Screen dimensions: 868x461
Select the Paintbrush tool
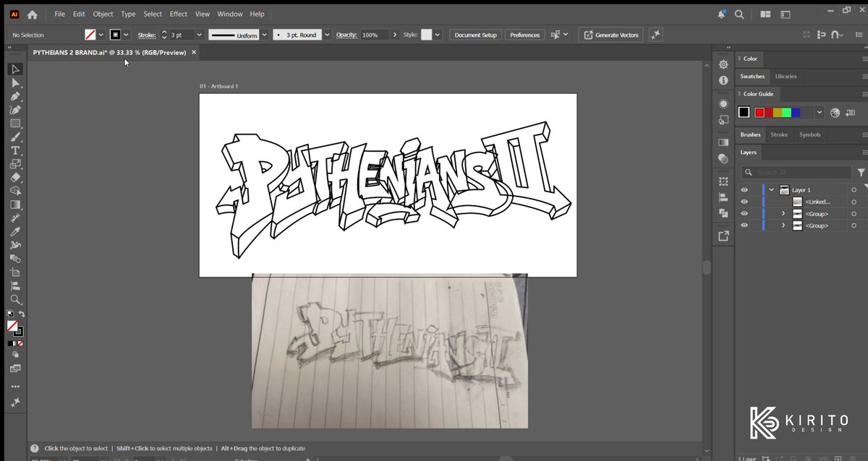click(14, 137)
